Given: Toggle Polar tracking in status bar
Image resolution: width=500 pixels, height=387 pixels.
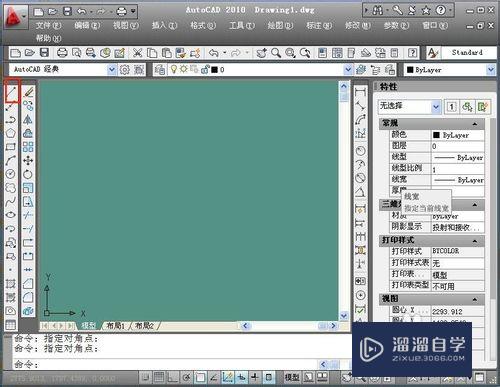Looking at the screenshot, I should 186,377.
